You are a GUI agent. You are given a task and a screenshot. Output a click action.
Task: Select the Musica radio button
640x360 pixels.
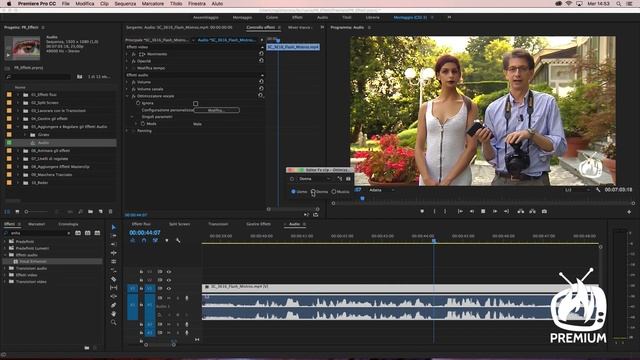334,191
